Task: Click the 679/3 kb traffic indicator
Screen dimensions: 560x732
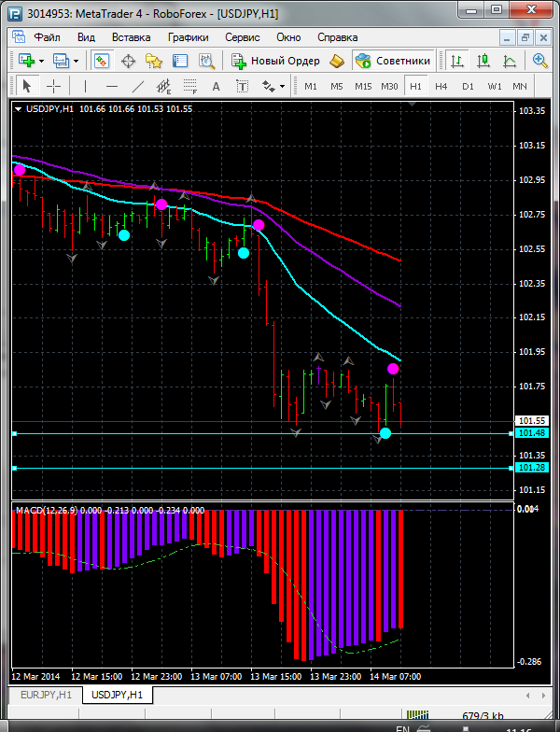Action: 483,716
